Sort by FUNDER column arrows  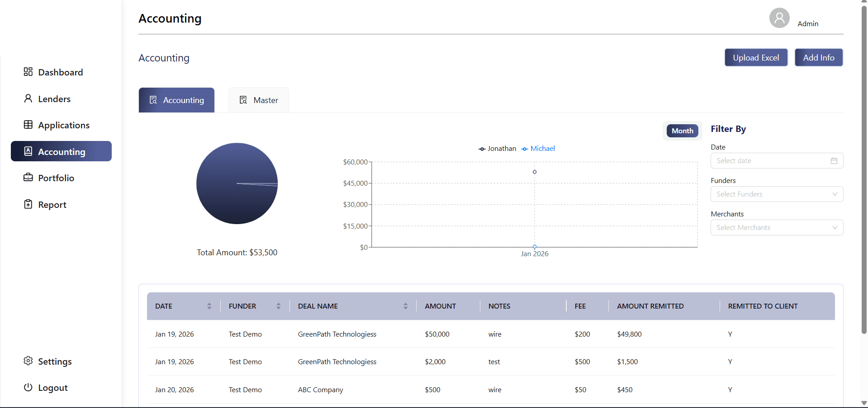click(x=278, y=306)
